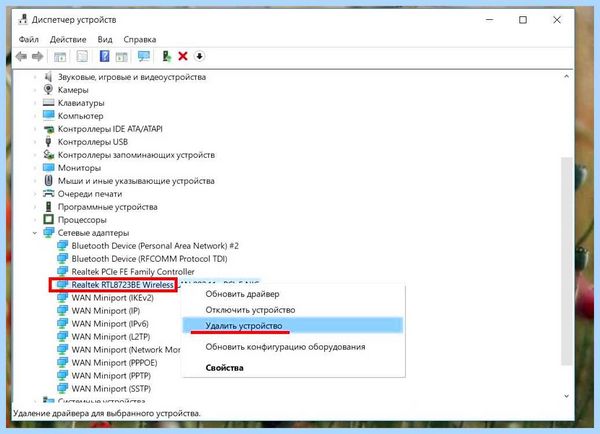Choose Отключить устройство in context menu
Image resolution: width=600 pixels, height=434 pixels.
pos(293,310)
